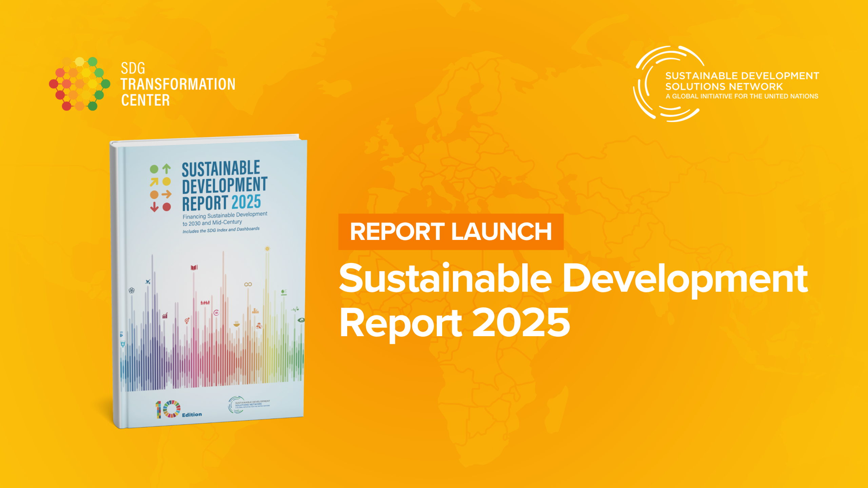Click the orange right-pointing arrow on cover
Screen dimensions: 868x488
pyautogui.click(x=166, y=194)
